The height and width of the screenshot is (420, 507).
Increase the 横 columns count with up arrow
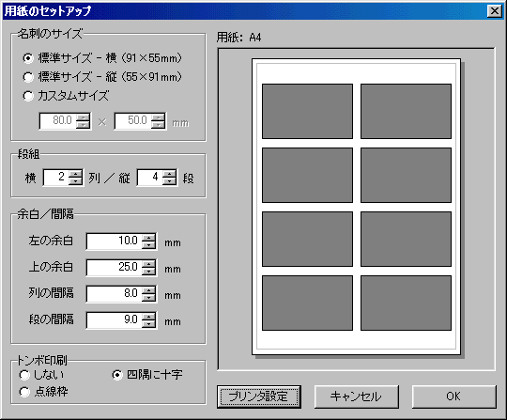point(75,174)
